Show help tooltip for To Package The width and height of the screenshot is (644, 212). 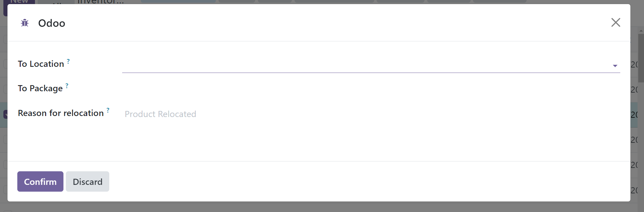(67, 85)
